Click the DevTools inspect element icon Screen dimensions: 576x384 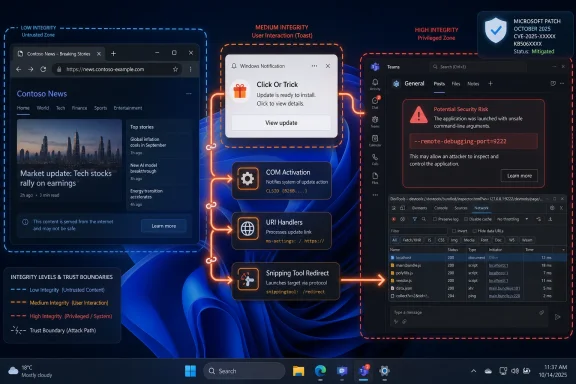394,208
